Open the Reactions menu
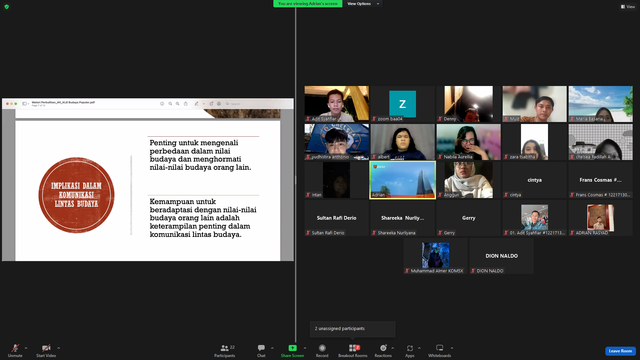The height and width of the screenshot is (360, 640). point(383,350)
